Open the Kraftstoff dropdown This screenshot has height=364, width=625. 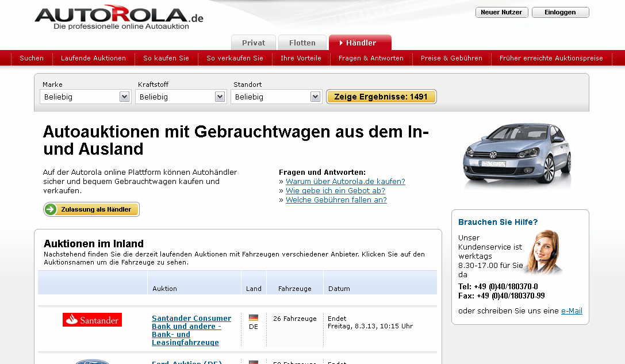[x=181, y=97]
